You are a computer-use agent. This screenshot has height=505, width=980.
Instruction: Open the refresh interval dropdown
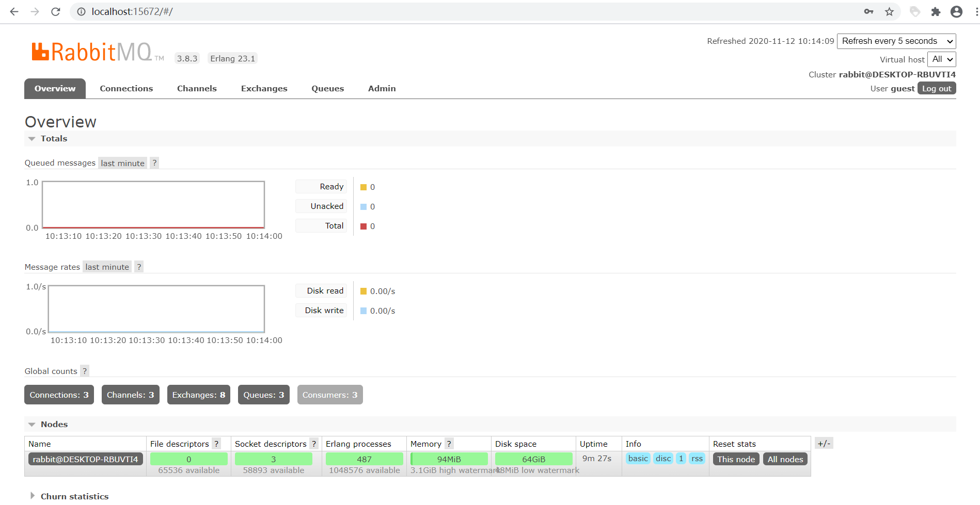tap(896, 41)
